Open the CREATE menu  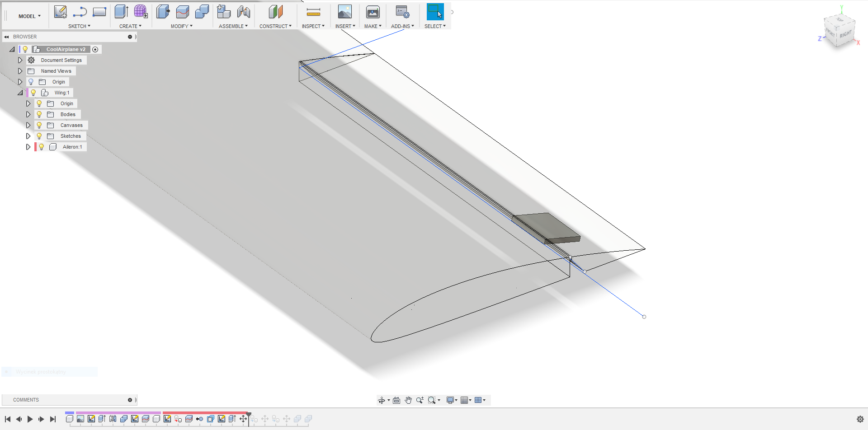pyautogui.click(x=130, y=26)
